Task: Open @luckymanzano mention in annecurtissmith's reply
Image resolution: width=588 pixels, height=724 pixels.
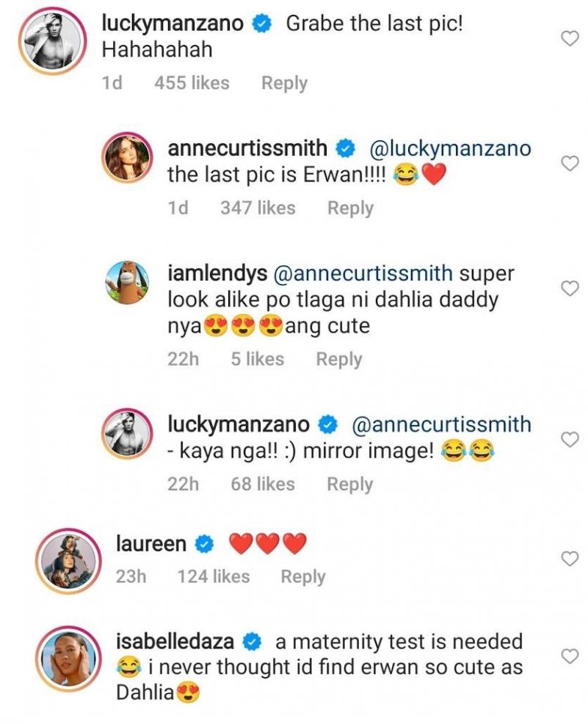Action: pos(449,148)
